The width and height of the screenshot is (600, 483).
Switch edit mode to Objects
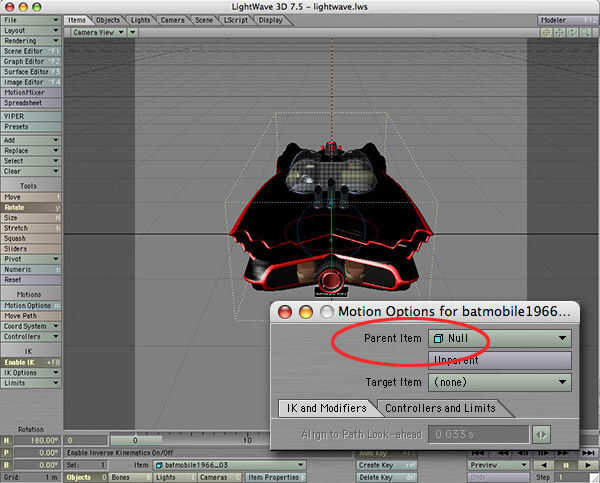[x=86, y=477]
